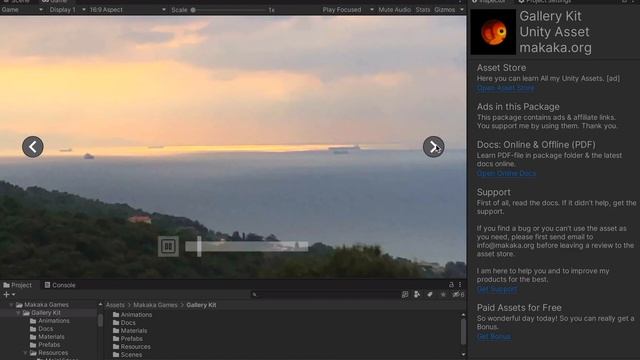Click the Gallery Kit orange logo thumbnail
This screenshot has width=640, height=360.
click(493, 32)
